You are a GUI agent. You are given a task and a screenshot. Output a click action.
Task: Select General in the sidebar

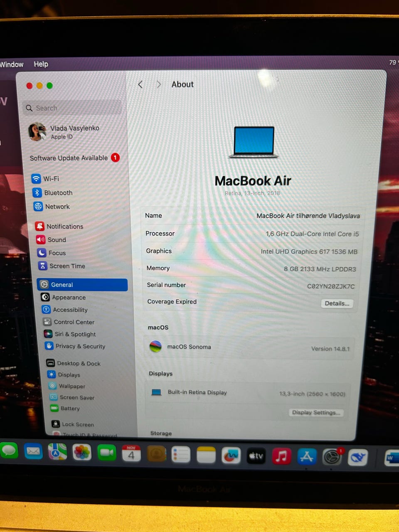pos(82,285)
